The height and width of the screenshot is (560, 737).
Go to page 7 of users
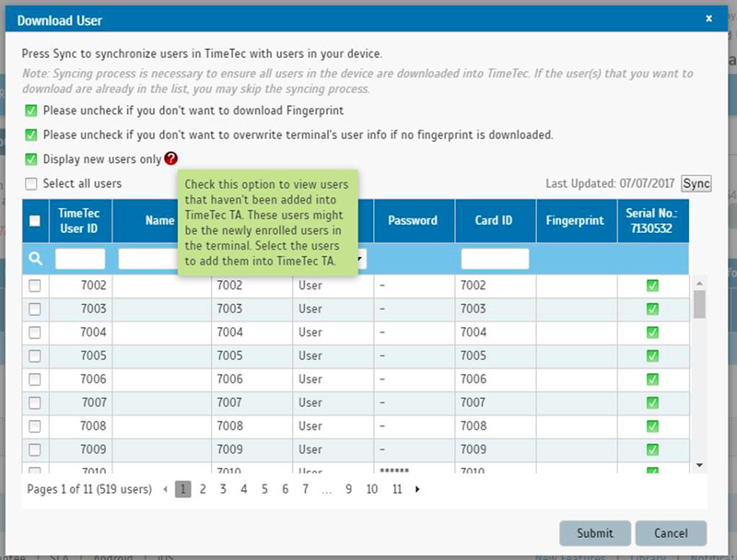pyautogui.click(x=306, y=489)
